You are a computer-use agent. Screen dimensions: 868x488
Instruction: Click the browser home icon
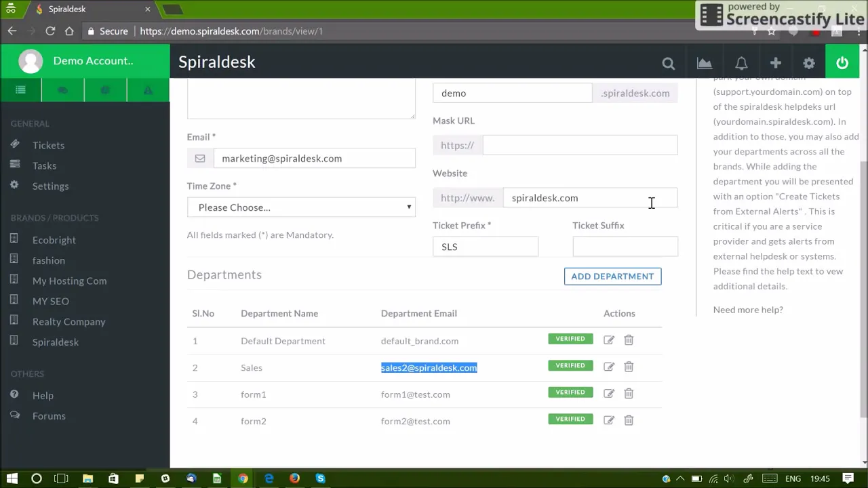click(69, 31)
